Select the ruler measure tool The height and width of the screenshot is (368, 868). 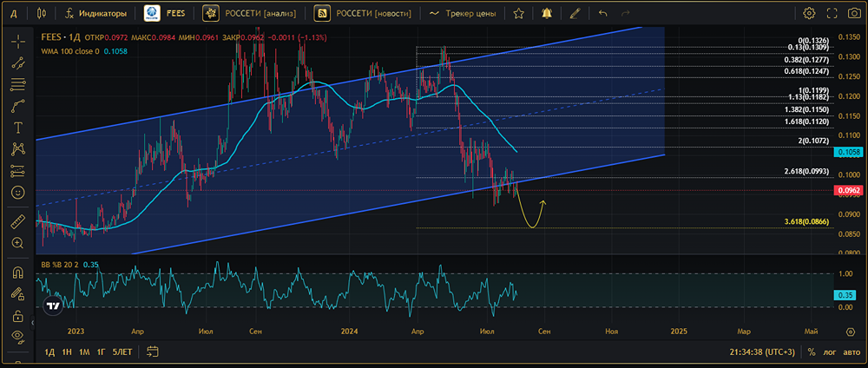click(x=18, y=221)
